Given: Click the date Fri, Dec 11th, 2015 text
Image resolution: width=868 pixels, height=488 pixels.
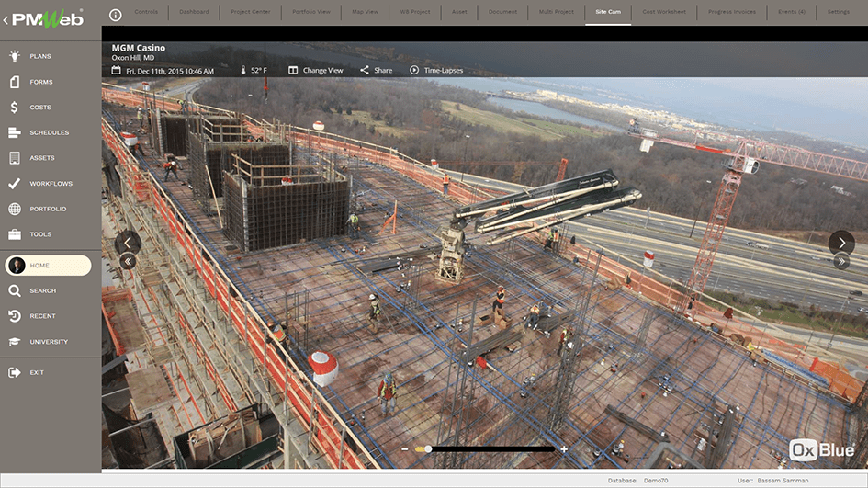Looking at the screenshot, I should (170, 71).
